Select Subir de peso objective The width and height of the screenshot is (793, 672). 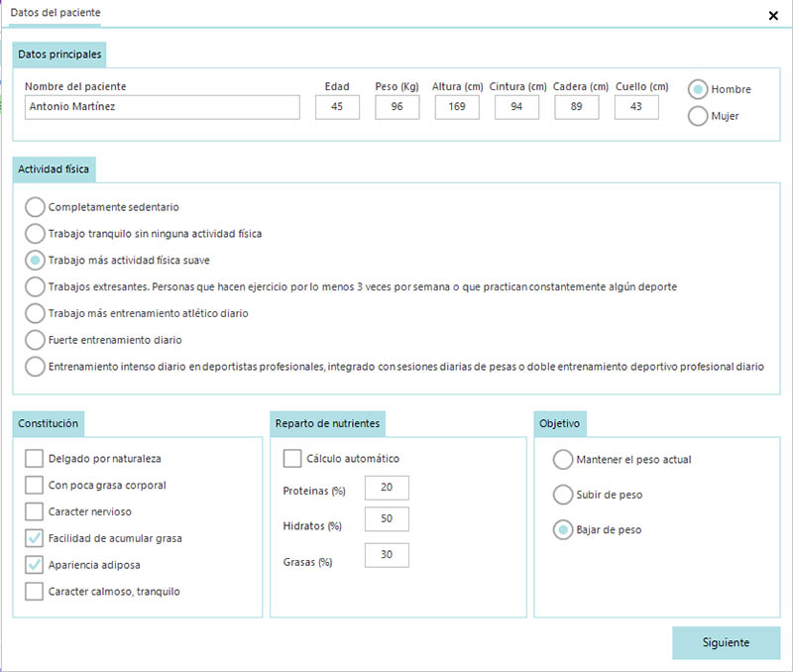pyautogui.click(x=563, y=495)
